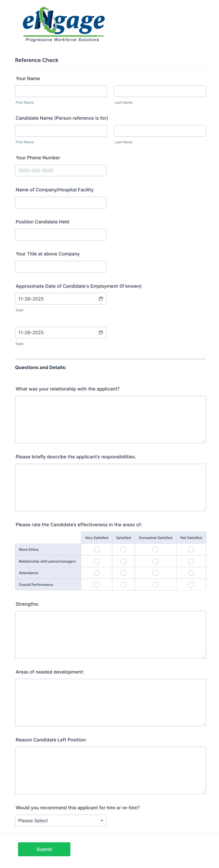Click the applicant relationship answer box
Viewport: 219px width, 868px height.
point(110,419)
